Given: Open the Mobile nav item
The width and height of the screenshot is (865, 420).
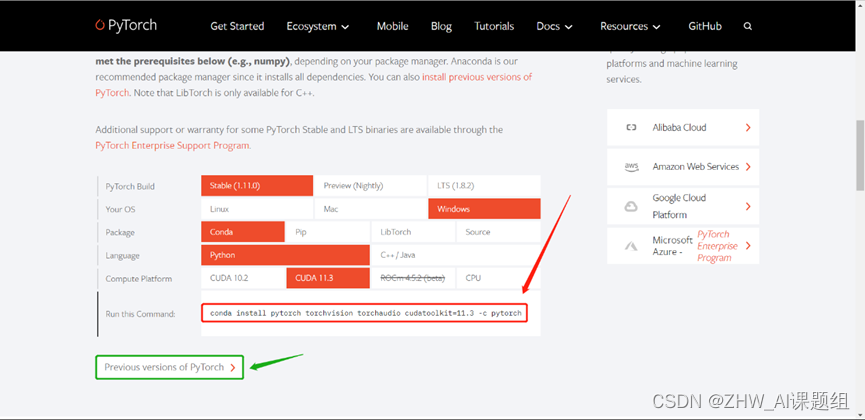Looking at the screenshot, I should 393,26.
